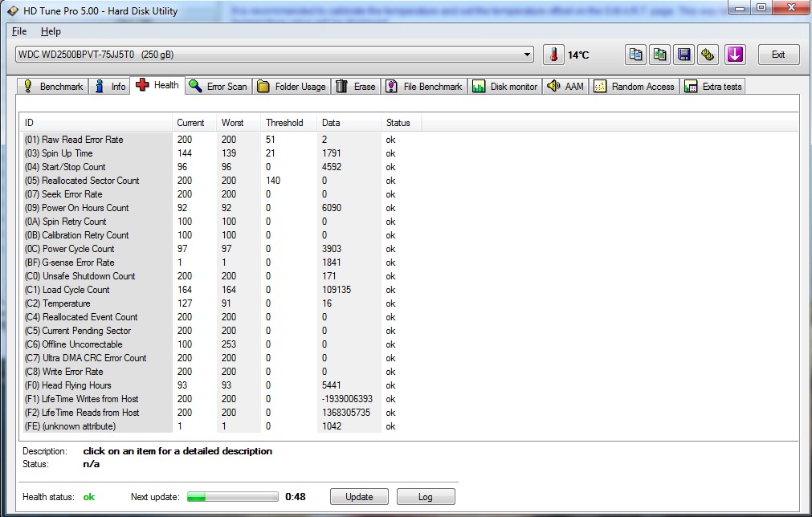Image resolution: width=812 pixels, height=517 pixels.
Task: Open the Extra tests tab
Action: [x=713, y=87]
